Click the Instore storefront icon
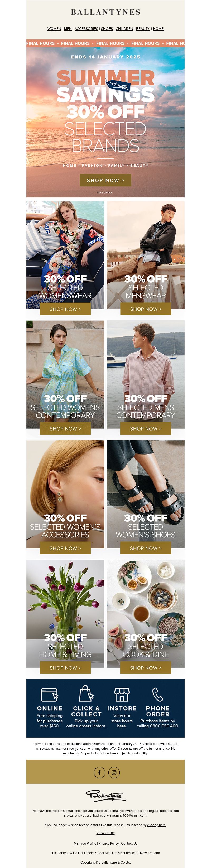 click(122, 694)
